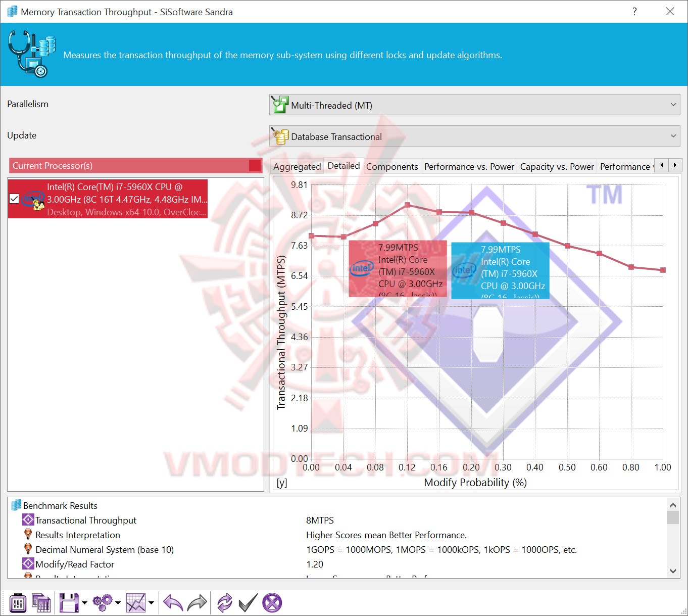Click the purple back arrow icon
This screenshot has width=688, height=616.
click(x=173, y=602)
